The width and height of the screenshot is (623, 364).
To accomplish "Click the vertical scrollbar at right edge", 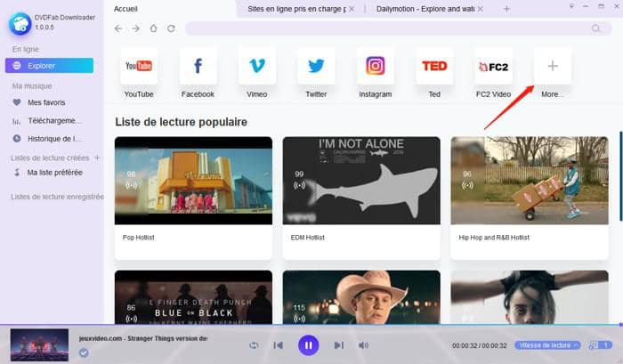I will click(x=620, y=176).
